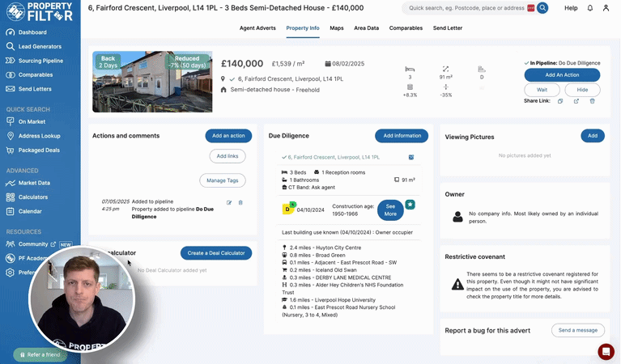This screenshot has width=621, height=364.
Task: Open the Calculators section
Action: pyautogui.click(x=27, y=197)
